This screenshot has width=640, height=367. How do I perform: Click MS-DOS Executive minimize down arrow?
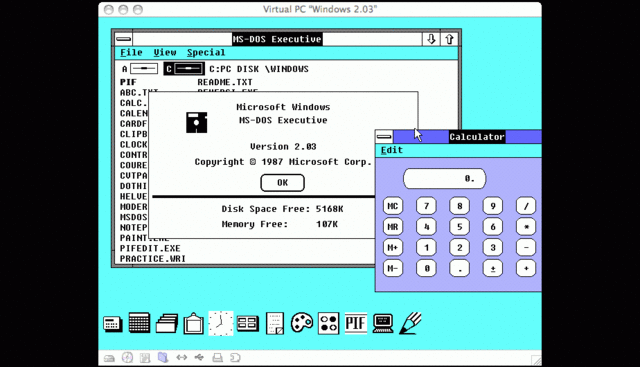(x=431, y=39)
